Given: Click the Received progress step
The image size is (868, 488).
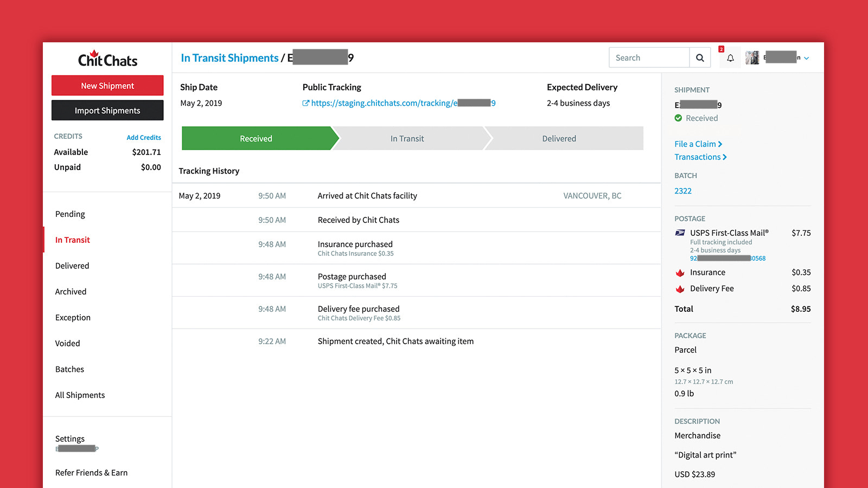Looking at the screenshot, I should 256,138.
